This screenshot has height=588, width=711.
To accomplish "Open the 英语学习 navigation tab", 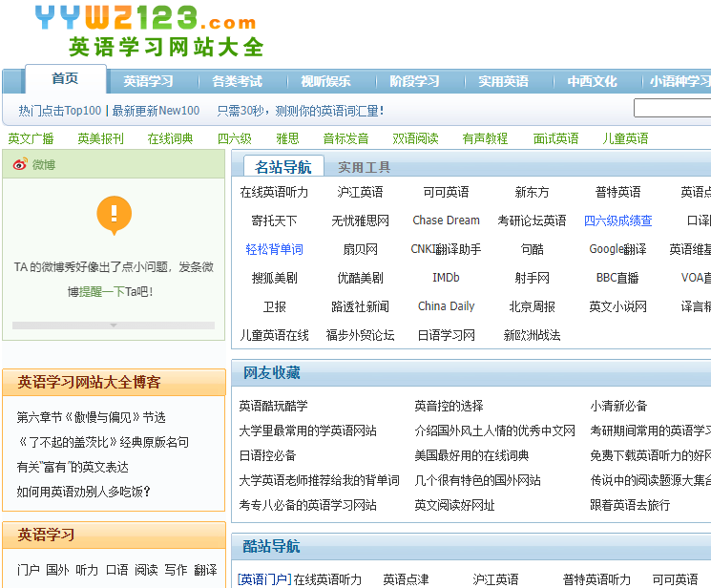I will (x=148, y=81).
